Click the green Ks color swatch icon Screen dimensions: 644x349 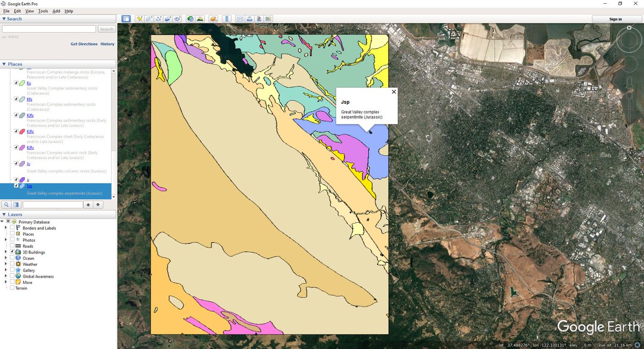point(23,83)
